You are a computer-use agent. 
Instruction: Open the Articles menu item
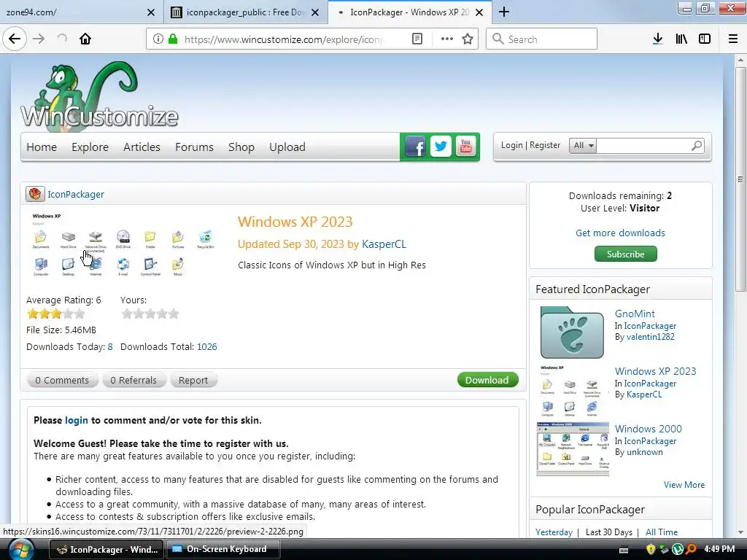pyautogui.click(x=142, y=147)
